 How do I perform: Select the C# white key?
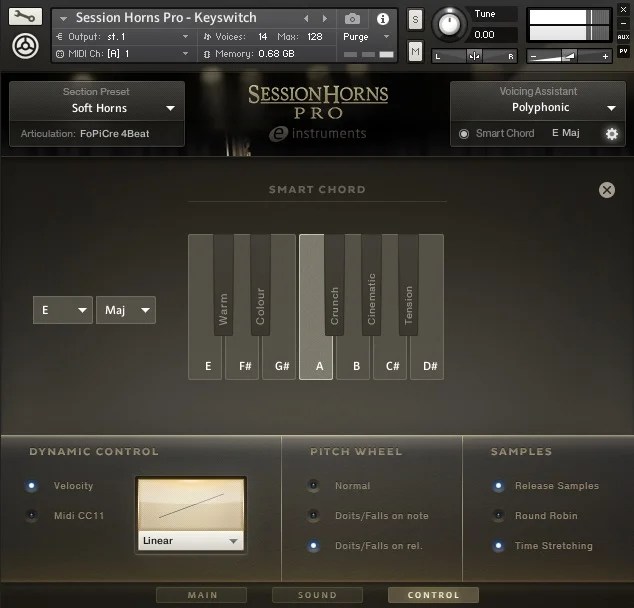pyautogui.click(x=390, y=360)
